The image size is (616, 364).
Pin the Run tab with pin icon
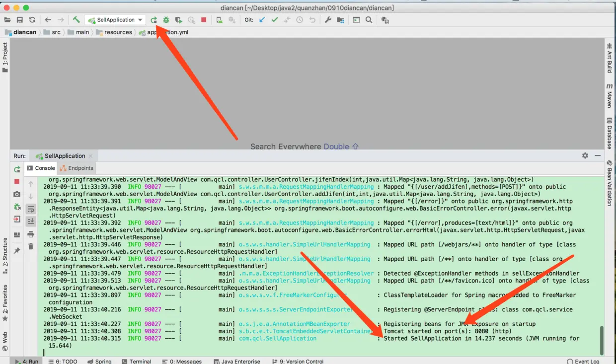17,251
